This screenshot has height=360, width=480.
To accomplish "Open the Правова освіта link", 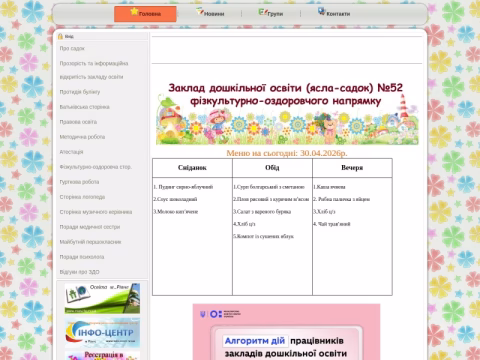I will coord(78,122).
